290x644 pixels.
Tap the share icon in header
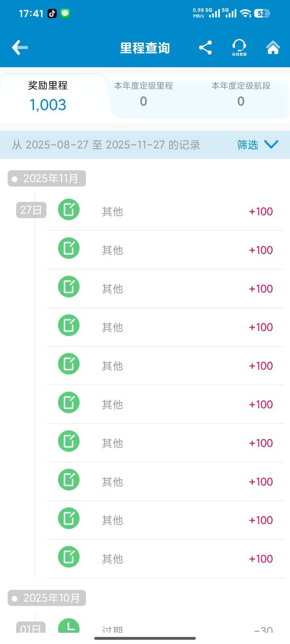pos(205,47)
